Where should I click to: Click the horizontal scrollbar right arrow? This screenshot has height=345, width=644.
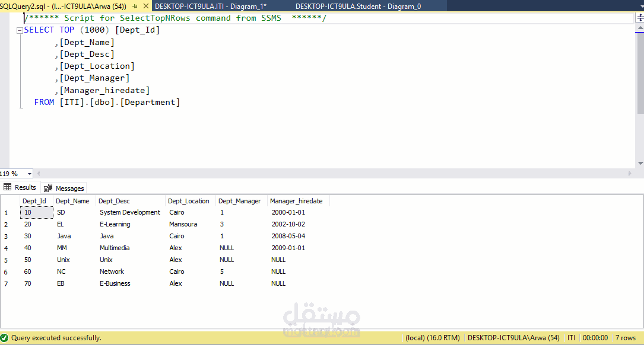pyautogui.click(x=630, y=174)
